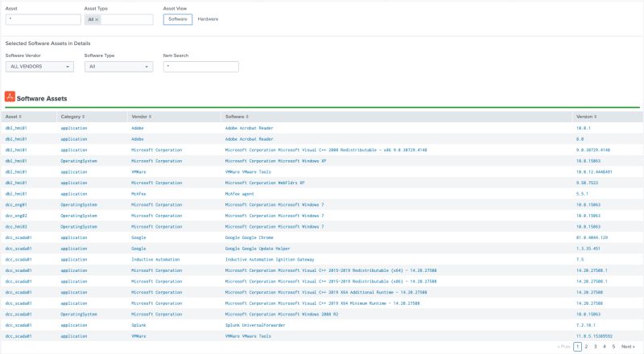
Task: Select the Ignition Gateway software cell
Action: (x=270, y=260)
